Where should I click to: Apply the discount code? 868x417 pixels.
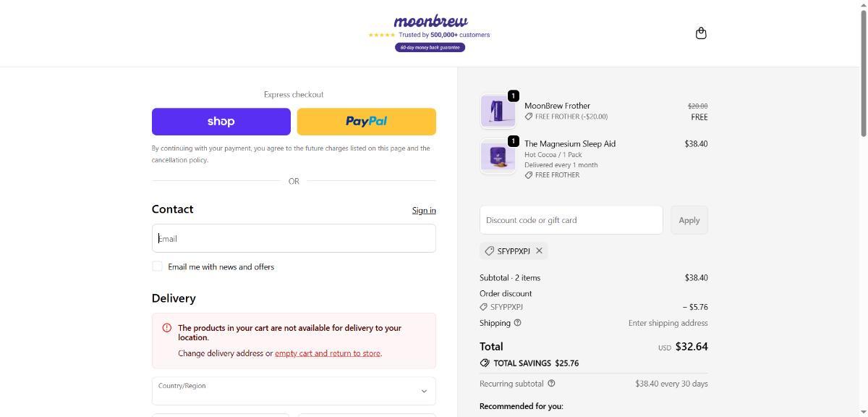tap(689, 220)
